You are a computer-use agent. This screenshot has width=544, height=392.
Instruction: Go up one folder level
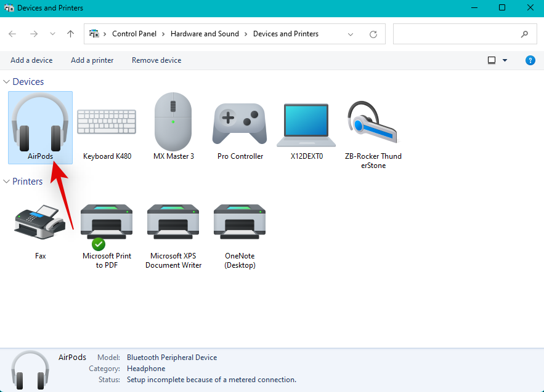pyautogui.click(x=70, y=34)
